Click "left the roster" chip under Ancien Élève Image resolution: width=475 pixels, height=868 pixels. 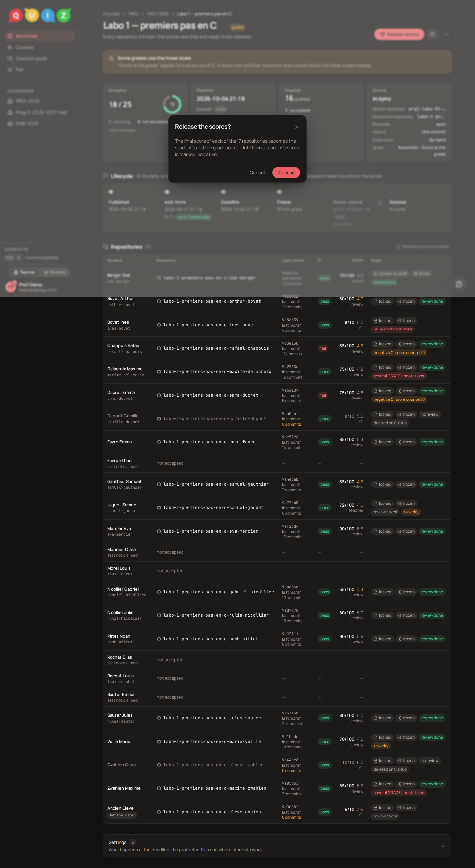[122, 816]
